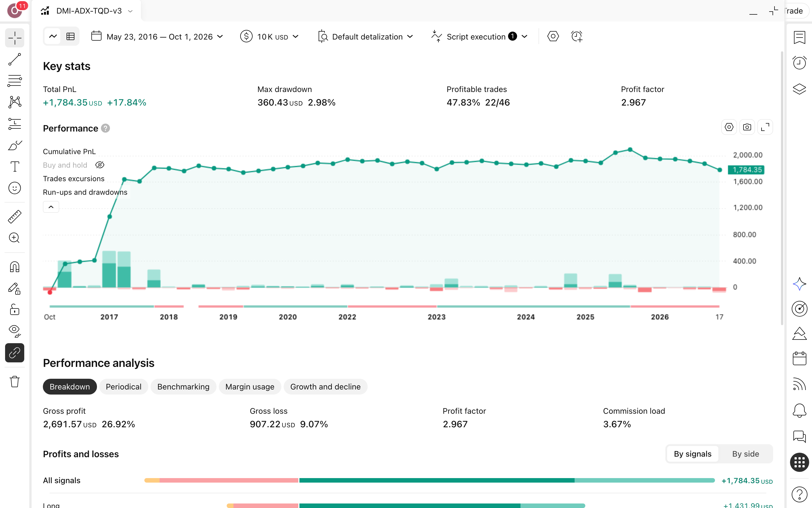
Task: Select the text annotation tool
Action: pyautogui.click(x=15, y=167)
